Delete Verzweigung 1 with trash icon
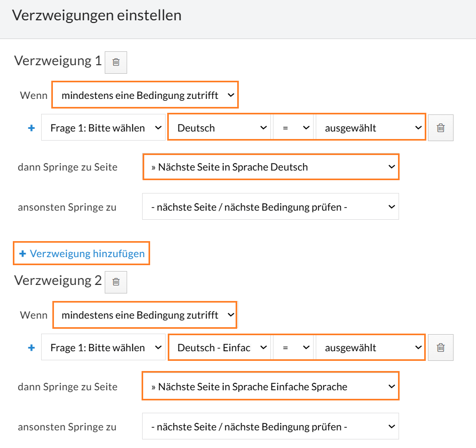 (116, 62)
